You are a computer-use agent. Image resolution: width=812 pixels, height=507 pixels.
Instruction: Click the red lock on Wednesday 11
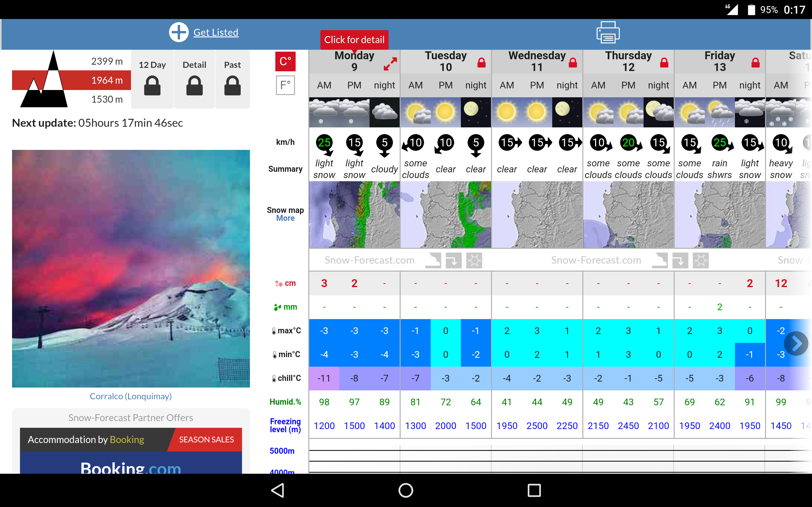click(x=573, y=63)
